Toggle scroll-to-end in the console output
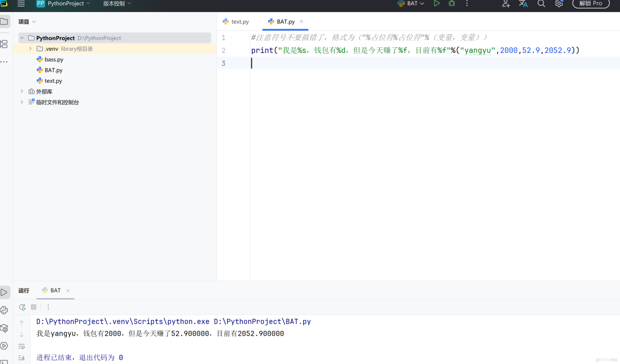This screenshot has height=364, width=620. click(21, 358)
